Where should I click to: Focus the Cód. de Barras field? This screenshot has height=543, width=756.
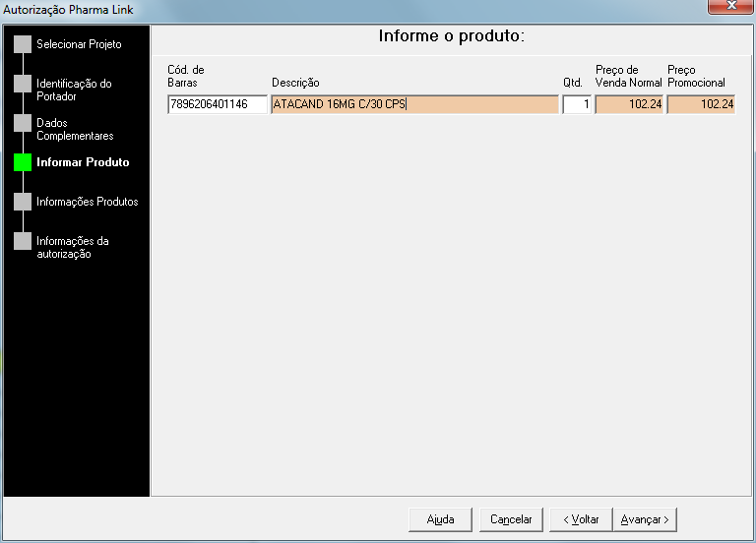click(x=218, y=104)
